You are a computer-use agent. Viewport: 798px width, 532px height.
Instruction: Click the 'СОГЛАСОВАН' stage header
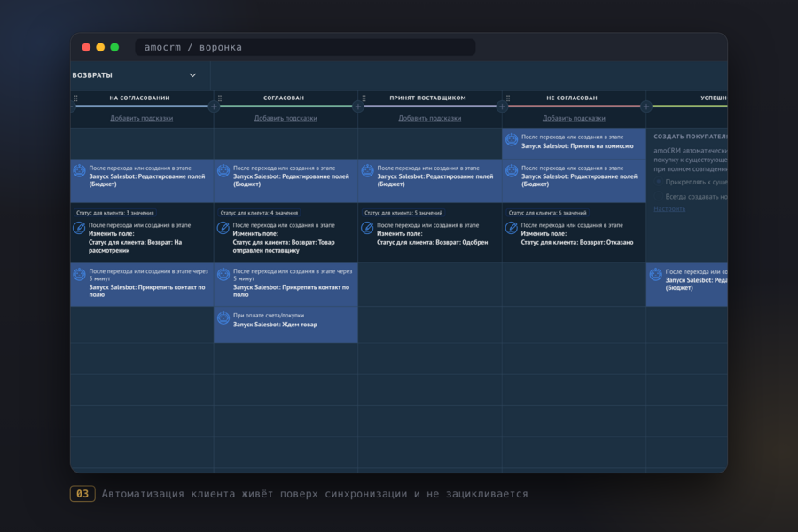pos(284,98)
